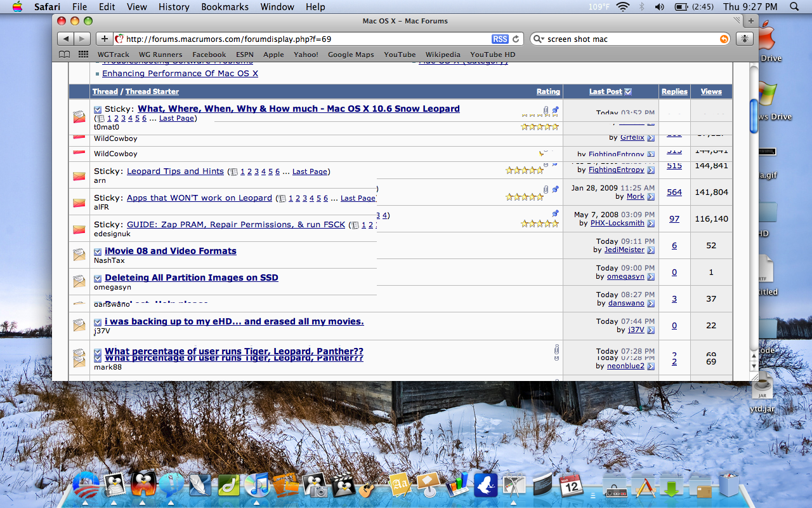The width and height of the screenshot is (812, 508).
Task: Open the Downloads folder green arrow in Dock
Action: 671,486
